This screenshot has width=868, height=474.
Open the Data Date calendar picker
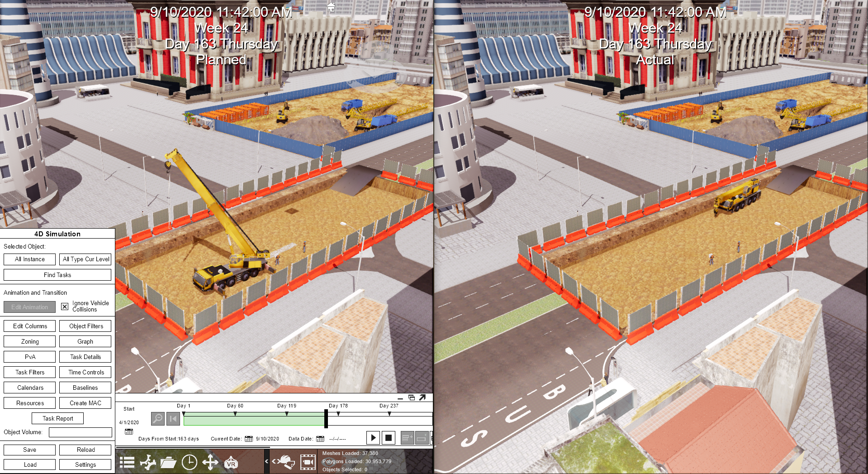pyautogui.click(x=320, y=439)
